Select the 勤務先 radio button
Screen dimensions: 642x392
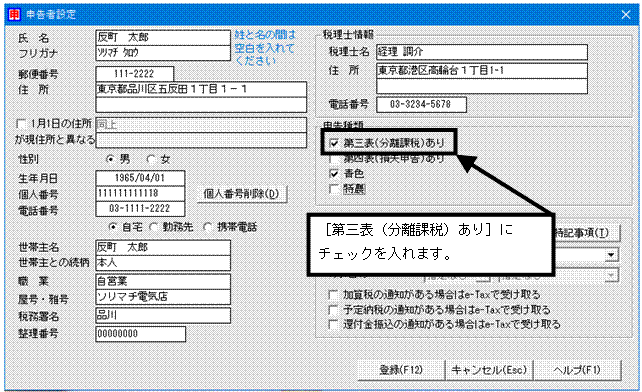tap(153, 227)
